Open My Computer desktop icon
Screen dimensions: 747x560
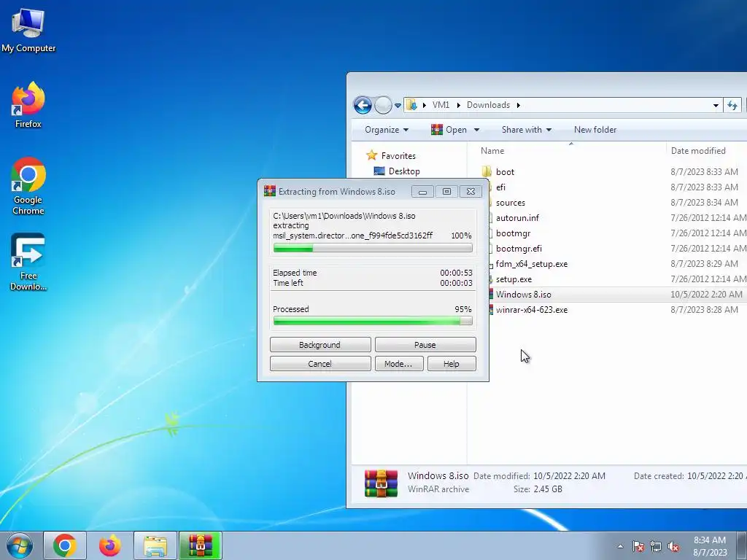pyautogui.click(x=28, y=30)
